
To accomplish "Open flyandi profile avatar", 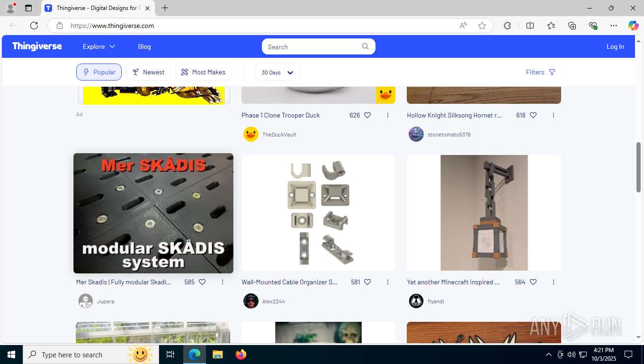I will (416, 301).
